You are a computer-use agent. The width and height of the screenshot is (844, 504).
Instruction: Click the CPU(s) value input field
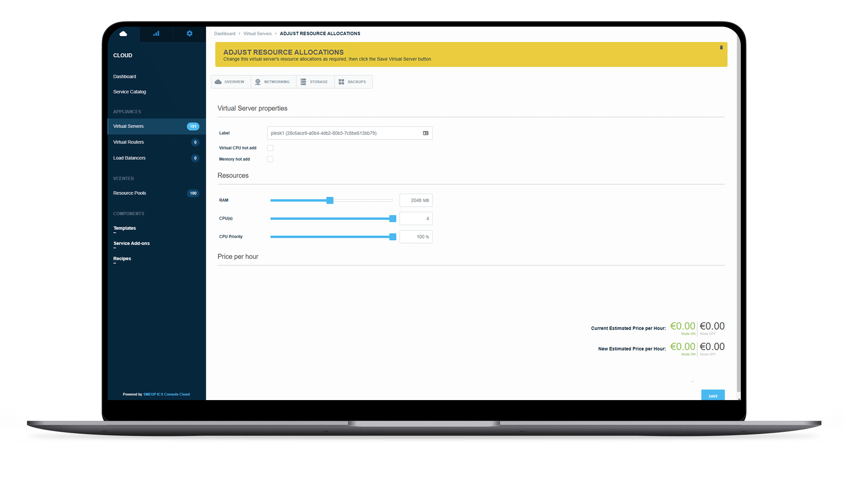(x=416, y=219)
